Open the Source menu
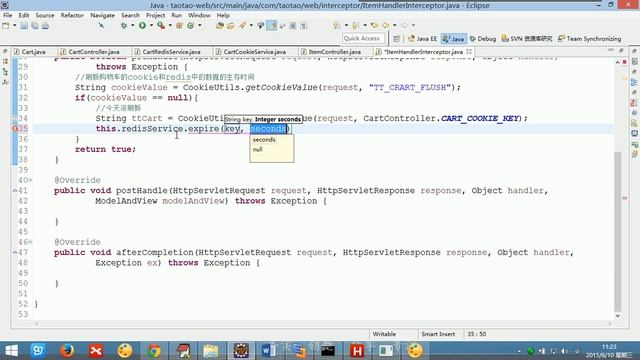Screen dimensions: 640x360 (44, 15)
